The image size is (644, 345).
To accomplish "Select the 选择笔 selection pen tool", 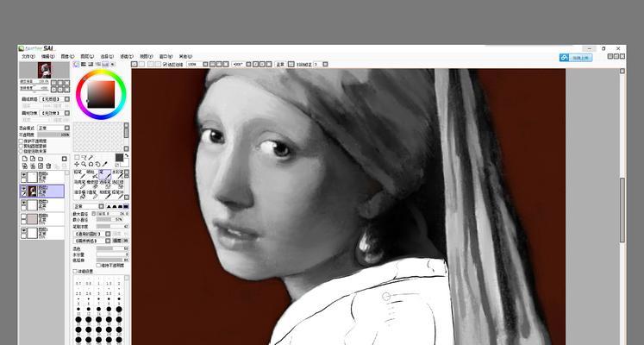I will coord(104,185).
